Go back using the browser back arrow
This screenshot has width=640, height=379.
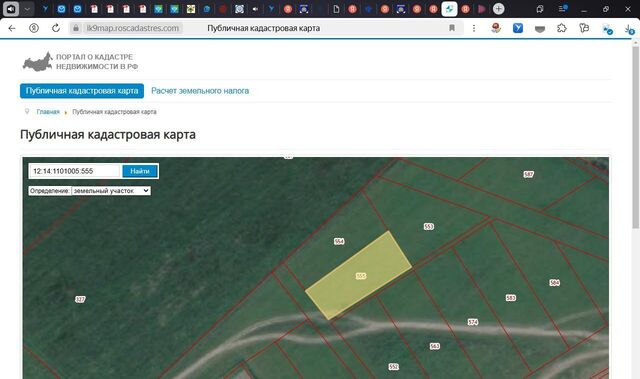tap(12, 28)
